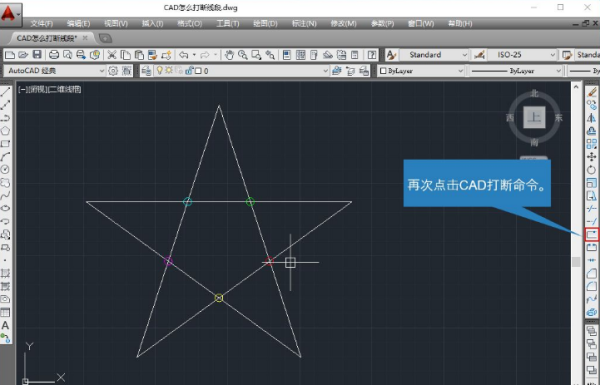Save the drawing with the floppy icon
The width and height of the screenshot is (600, 385).
coord(37,55)
